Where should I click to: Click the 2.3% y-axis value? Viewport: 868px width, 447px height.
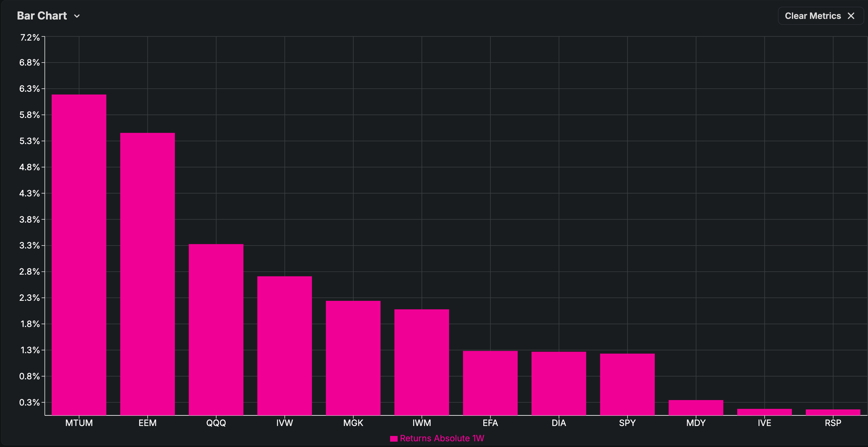pos(30,298)
